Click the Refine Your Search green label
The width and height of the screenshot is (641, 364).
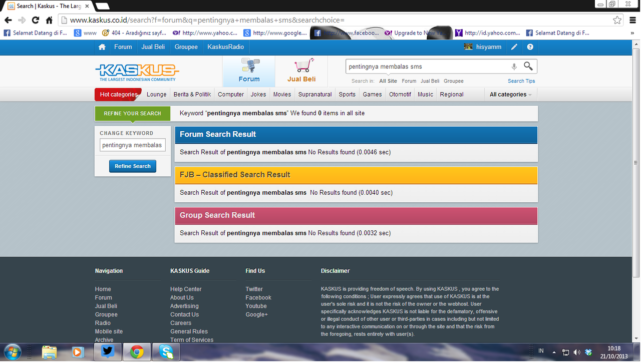point(132,114)
